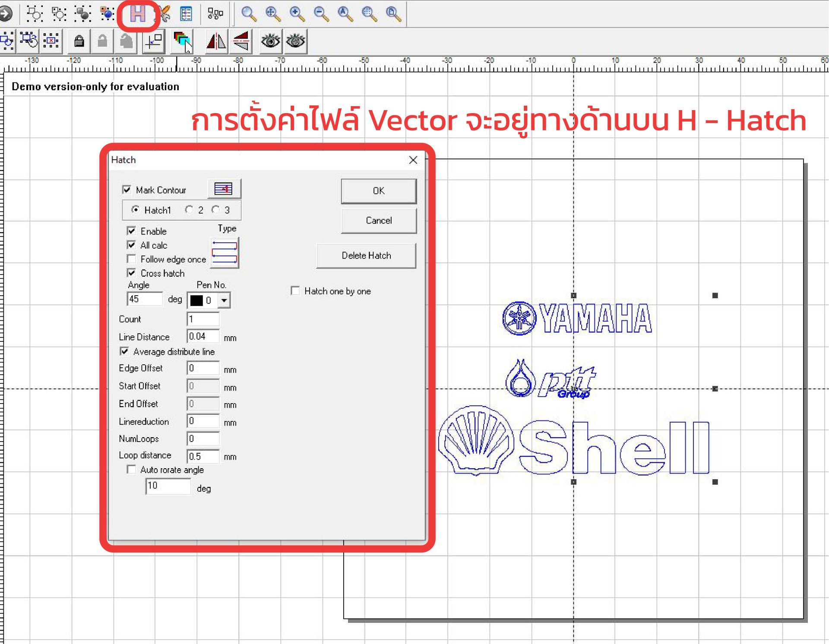829x644 pixels.
Task: Open the Hatch tool in toolbar
Action: point(138,14)
